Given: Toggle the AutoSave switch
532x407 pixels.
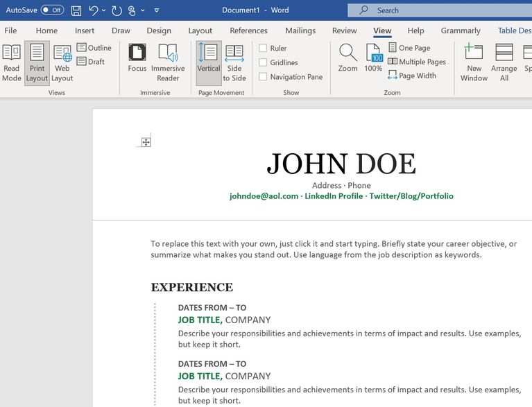Looking at the screenshot, I should [52, 10].
